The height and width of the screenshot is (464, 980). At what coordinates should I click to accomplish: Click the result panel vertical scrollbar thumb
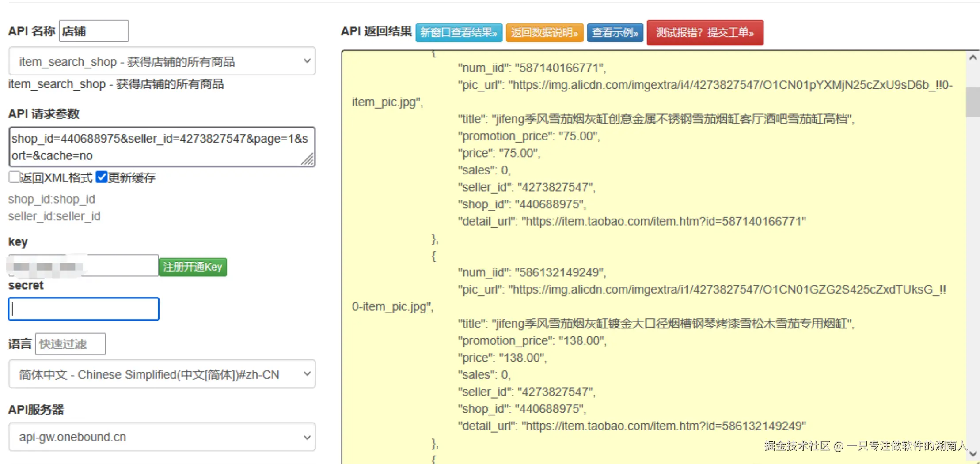tap(972, 102)
